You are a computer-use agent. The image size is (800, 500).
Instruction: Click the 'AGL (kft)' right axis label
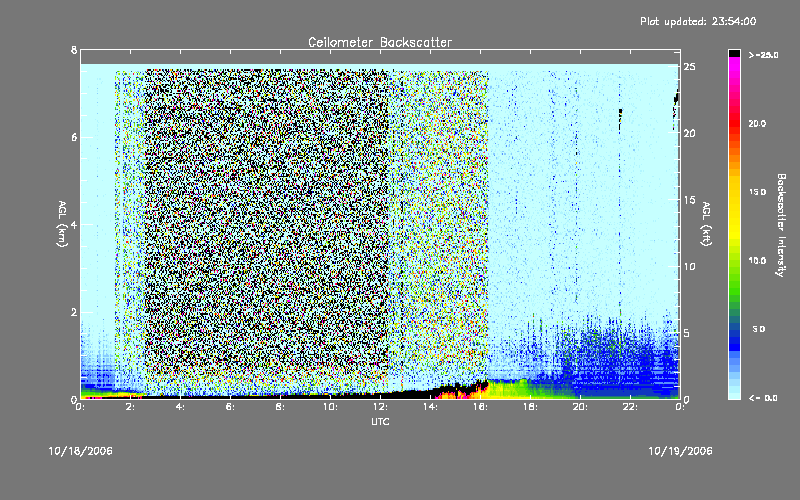click(706, 224)
